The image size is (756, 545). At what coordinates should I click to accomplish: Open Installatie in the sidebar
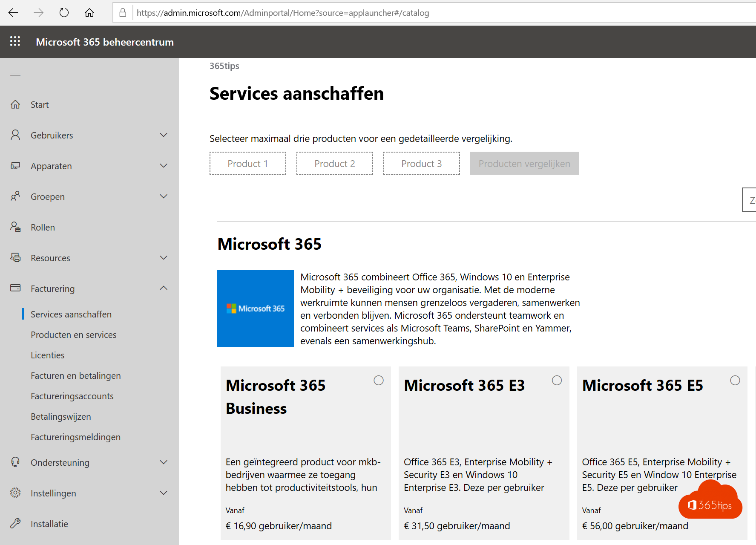[x=49, y=524]
